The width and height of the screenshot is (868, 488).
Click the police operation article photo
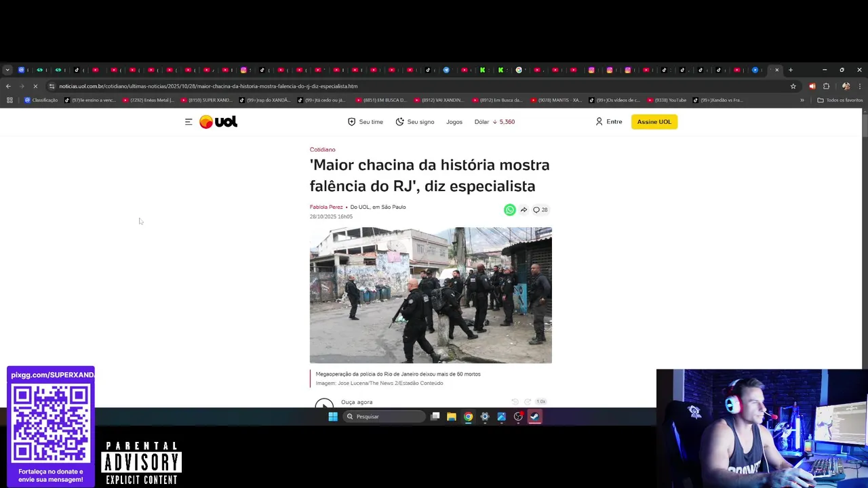(x=431, y=296)
